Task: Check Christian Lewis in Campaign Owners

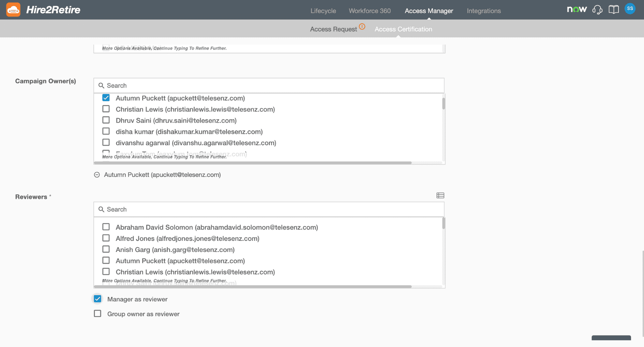Action: point(106,109)
